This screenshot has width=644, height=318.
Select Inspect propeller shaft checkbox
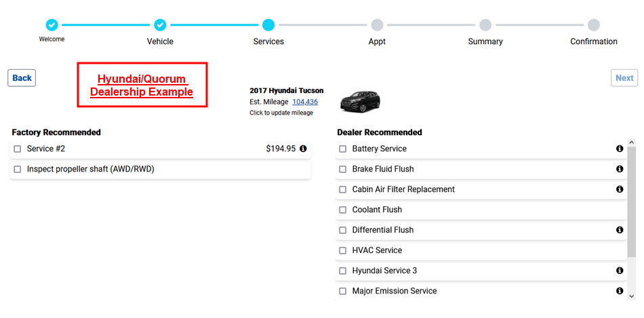coord(18,170)
